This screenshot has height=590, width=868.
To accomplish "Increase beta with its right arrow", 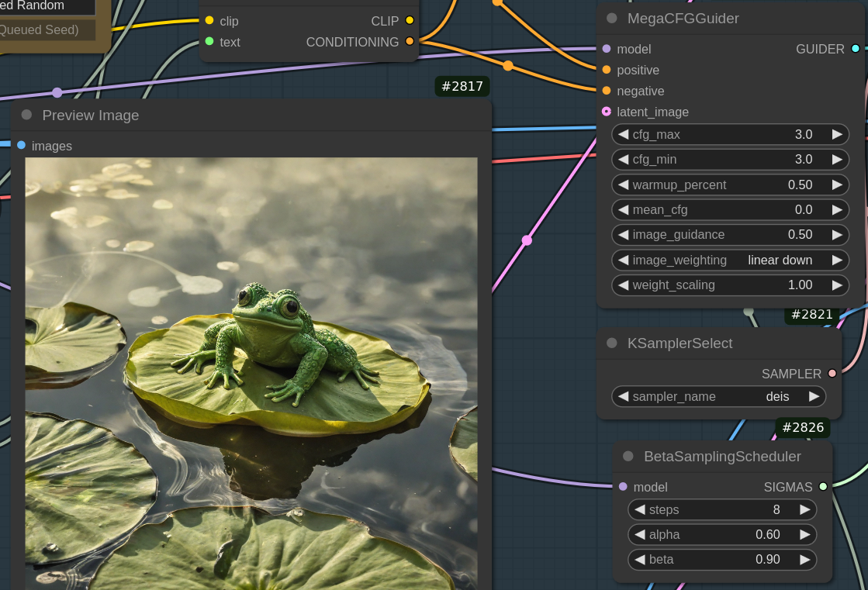I will pos(805,560).
